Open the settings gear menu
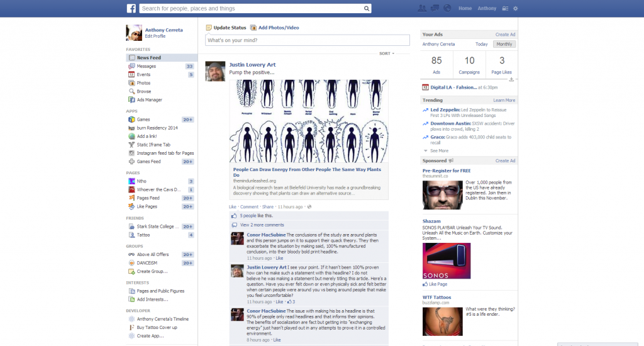This screenshot has width=644, height=346. (x=516, y=8)
